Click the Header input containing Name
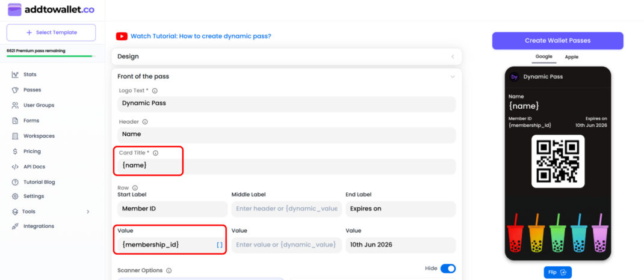Screen dimensions: 644x280 coord(286,135)
